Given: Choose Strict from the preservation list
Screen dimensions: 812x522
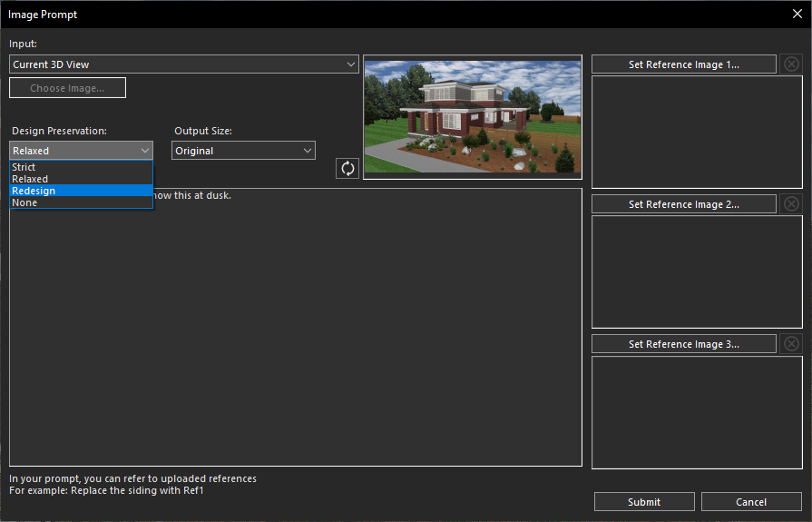Looking at the screenshot, I should [82, 167].
